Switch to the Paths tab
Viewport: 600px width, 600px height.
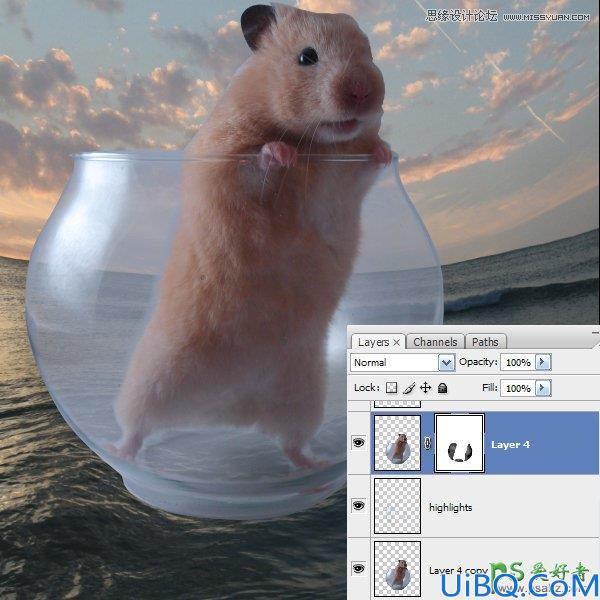pyautogui.click(x=485, y=342)
